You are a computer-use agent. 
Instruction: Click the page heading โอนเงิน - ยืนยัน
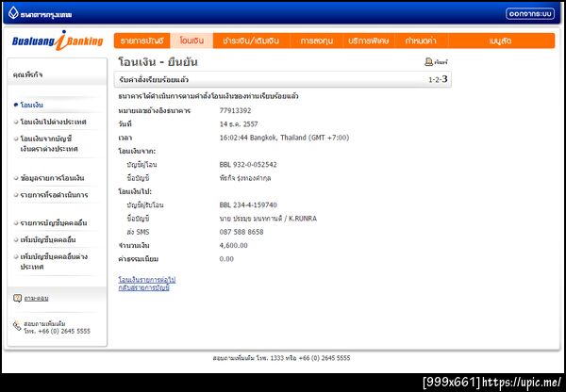click(x=158, y=62)
